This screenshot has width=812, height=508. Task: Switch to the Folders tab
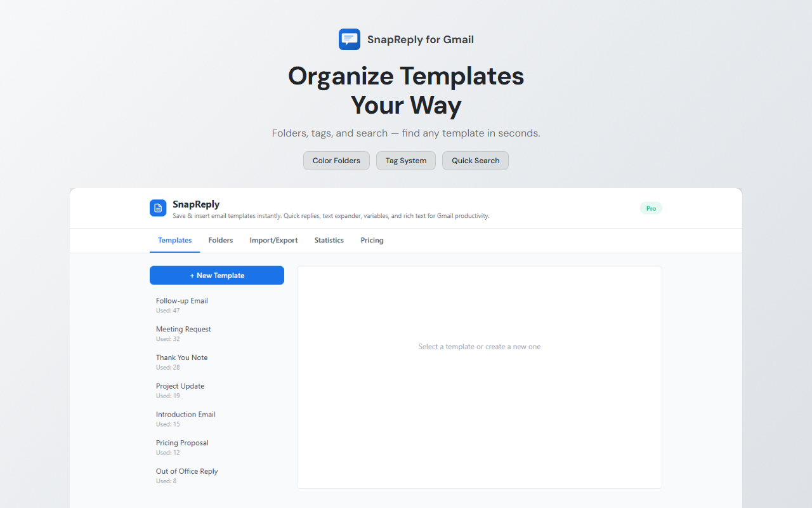click(221, 240)
